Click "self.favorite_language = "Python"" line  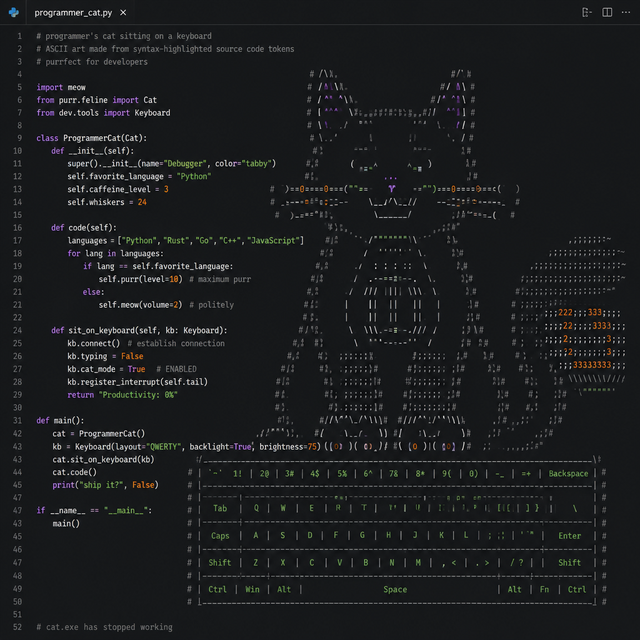(139, 176)
